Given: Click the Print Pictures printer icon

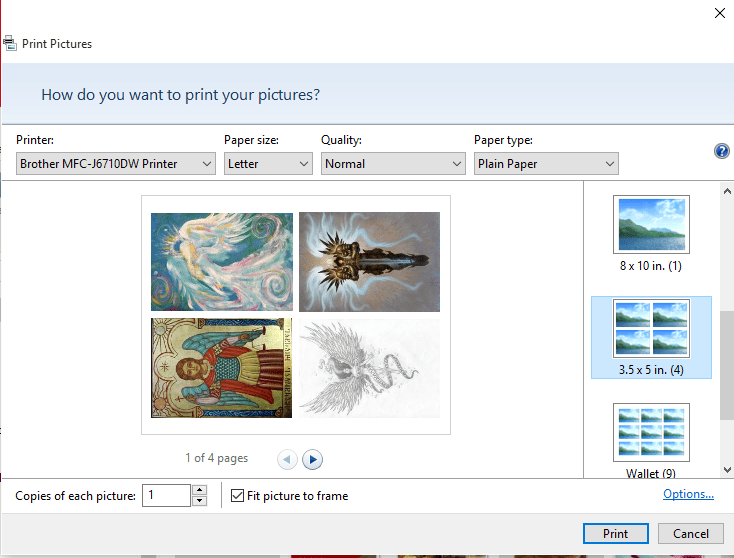Looking at the screenshot, I should [9, 44].
